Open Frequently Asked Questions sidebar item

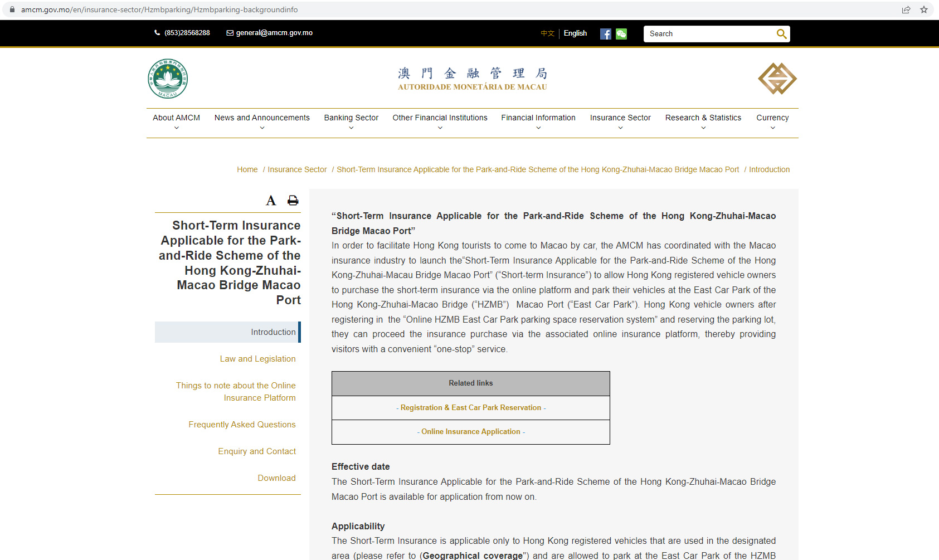click(x=242, y=425)
